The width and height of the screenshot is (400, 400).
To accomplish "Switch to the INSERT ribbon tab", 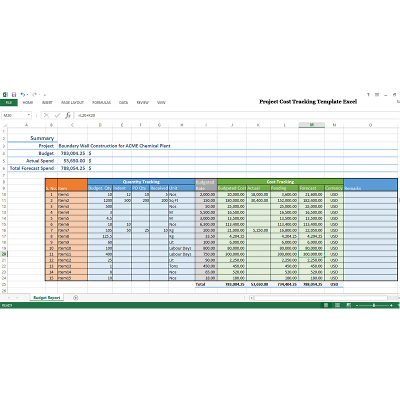I will point(47,103).
